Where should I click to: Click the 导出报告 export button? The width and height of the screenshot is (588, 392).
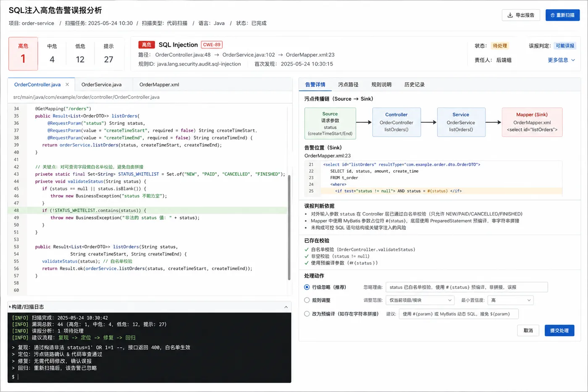coord(521,15)
